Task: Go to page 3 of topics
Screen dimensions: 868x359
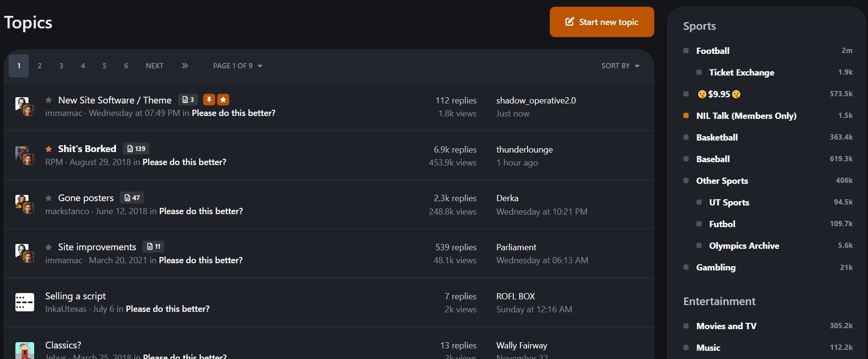Action: coord(61,66)
